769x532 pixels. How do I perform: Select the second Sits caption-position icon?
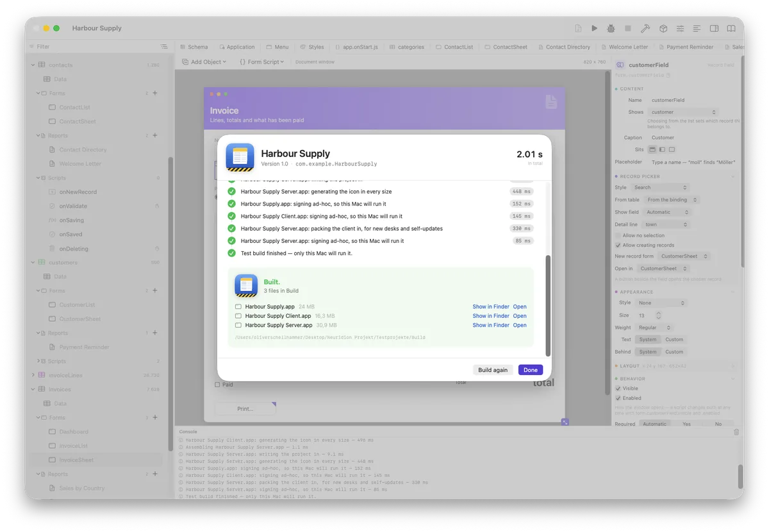[x=662, y=149]
